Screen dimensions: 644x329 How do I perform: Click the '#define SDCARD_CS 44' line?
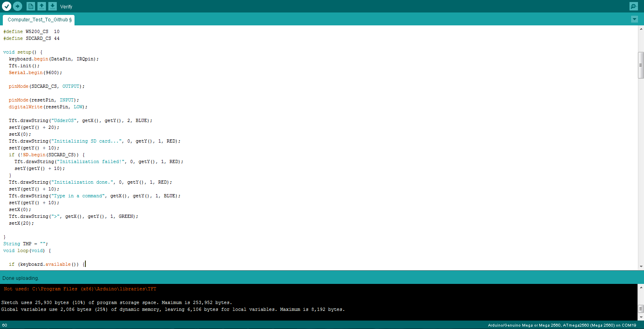pos(31,38)
